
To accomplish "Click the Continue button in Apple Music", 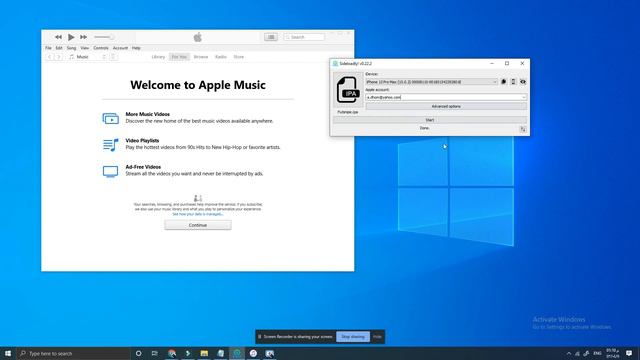I will (198, 225).
